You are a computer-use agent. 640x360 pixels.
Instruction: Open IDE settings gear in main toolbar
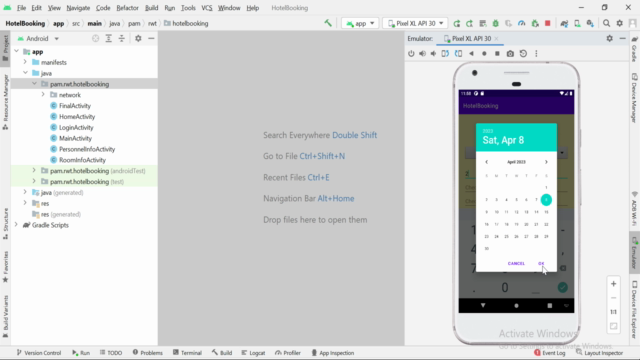point(620,23)
